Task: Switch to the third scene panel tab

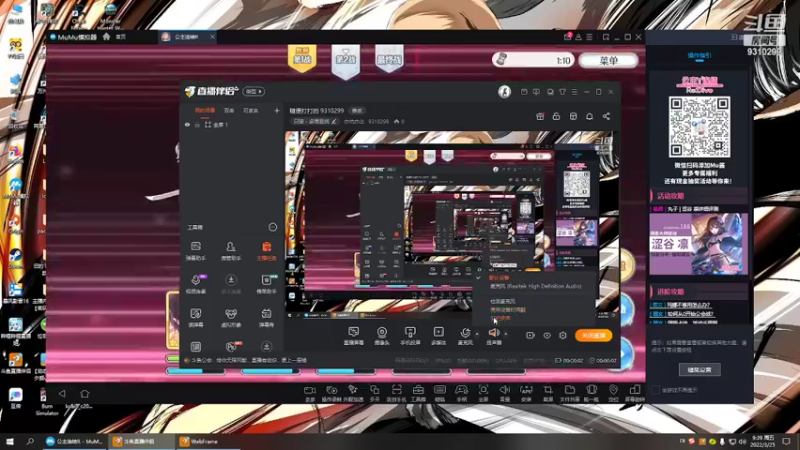Action: 251,110
